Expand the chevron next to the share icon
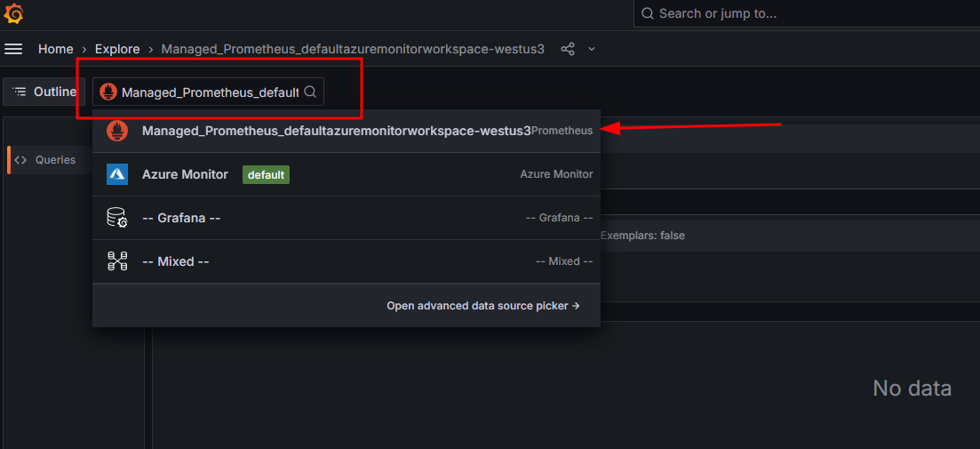980x449 pixels. tap(592, 49)
